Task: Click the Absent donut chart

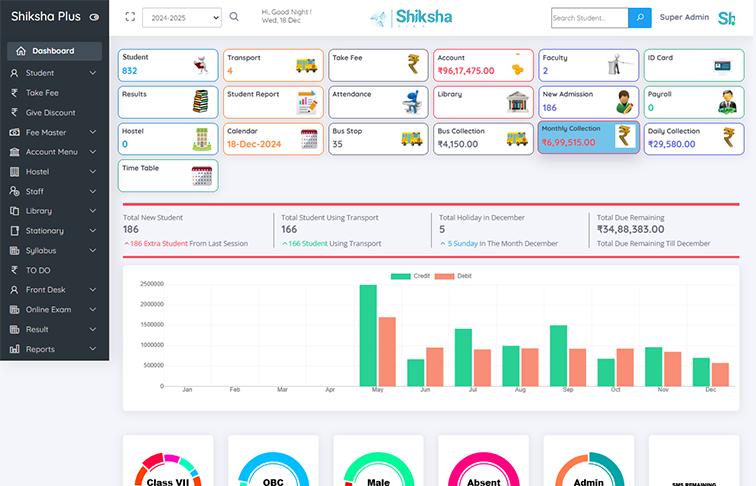Action: click(x=484, y=470)
